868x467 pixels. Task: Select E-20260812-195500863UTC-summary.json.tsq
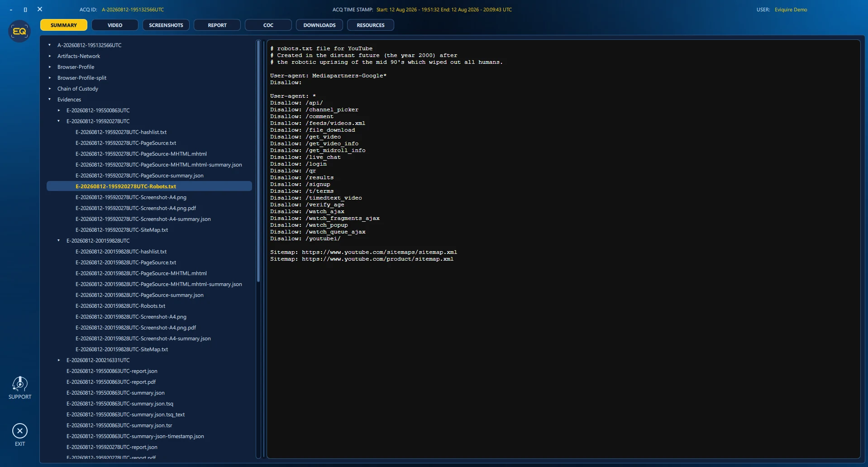tap(120, 404)
